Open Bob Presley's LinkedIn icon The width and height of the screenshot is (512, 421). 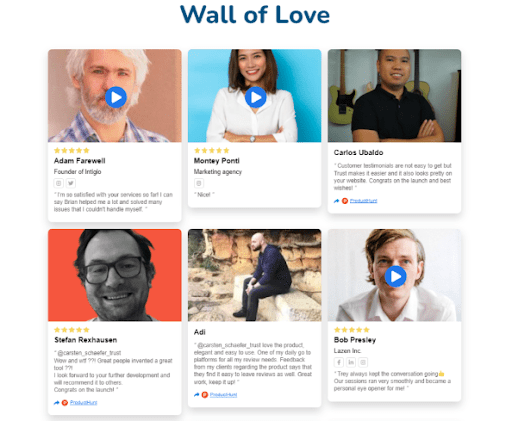click(x=351, y=362)
